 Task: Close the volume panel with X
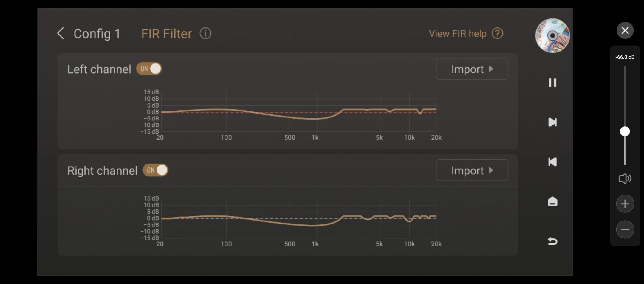click(625, 30)
